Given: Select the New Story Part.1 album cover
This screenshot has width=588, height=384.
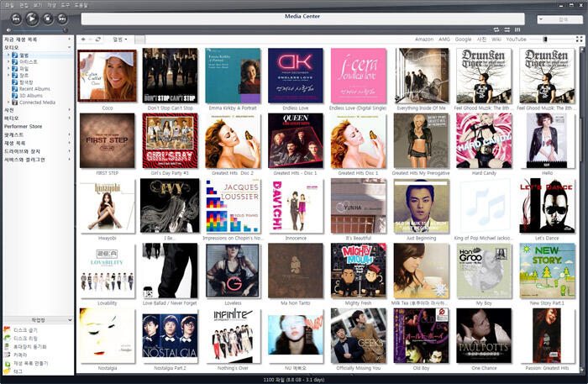Looking at the screenshot, I should pos(547,271).
